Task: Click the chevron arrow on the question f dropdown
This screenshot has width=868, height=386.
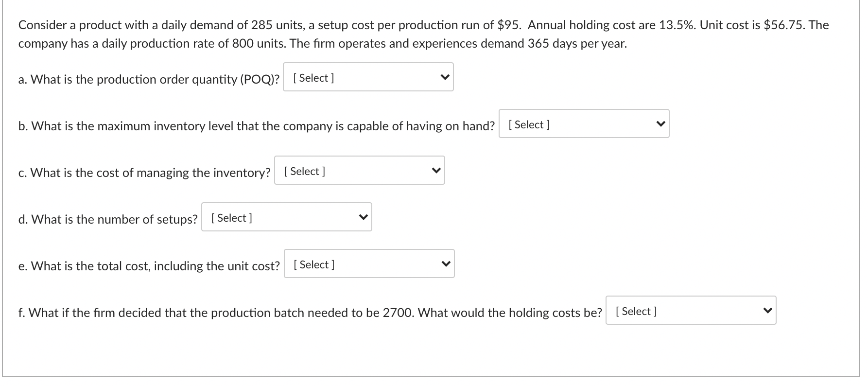Action: (767, 310)
